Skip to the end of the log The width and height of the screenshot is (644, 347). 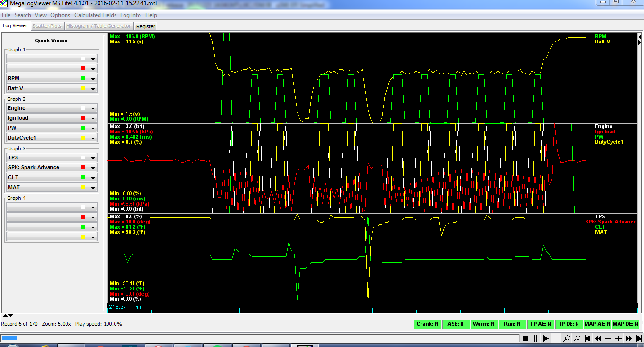point(639,339)
